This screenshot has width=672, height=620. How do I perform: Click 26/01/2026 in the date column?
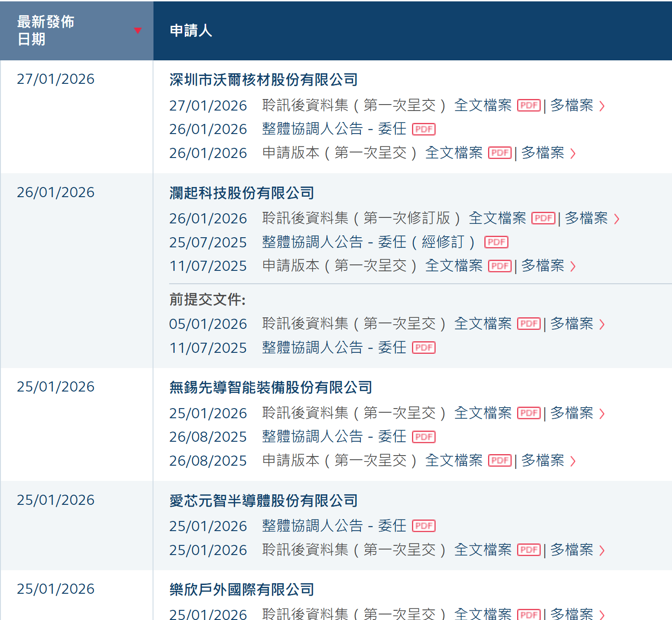click(55, 193)
